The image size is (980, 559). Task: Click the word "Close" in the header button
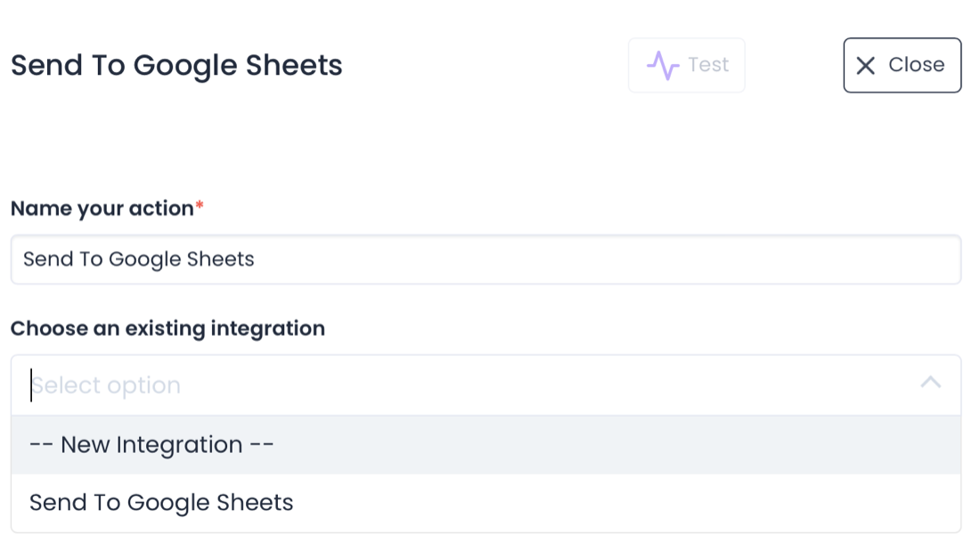916,65
